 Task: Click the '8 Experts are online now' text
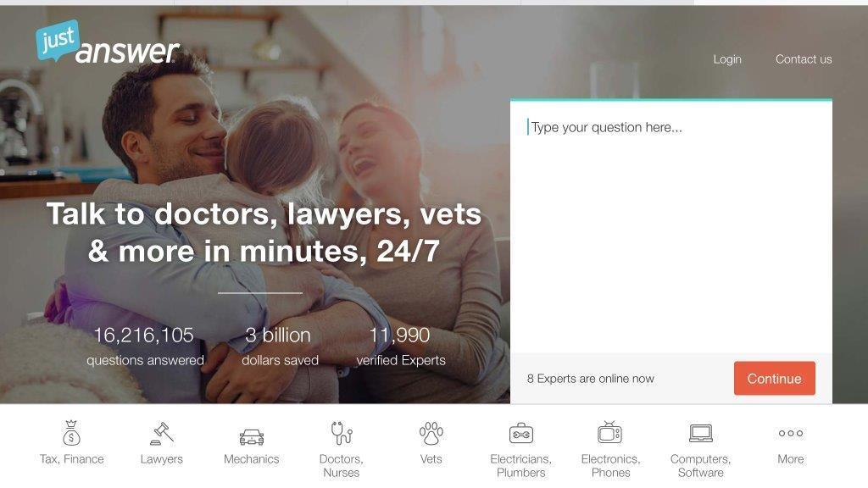pos(590,379)
